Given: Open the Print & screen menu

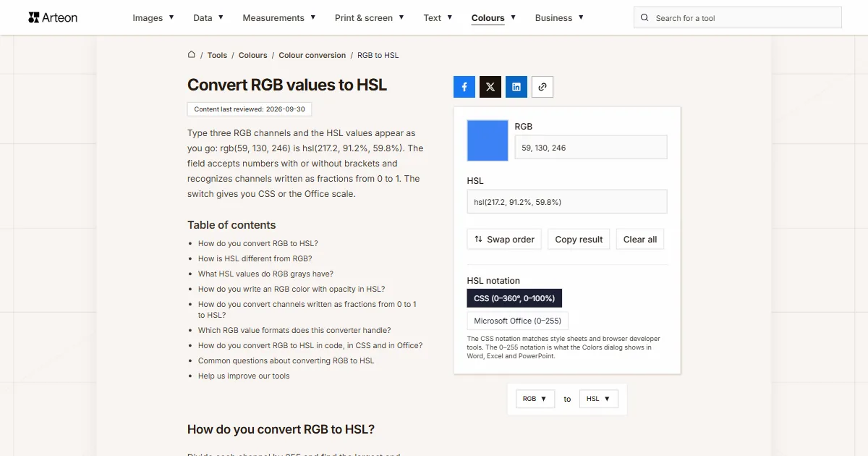Looking at the screenshot, I should pos(370,18).
